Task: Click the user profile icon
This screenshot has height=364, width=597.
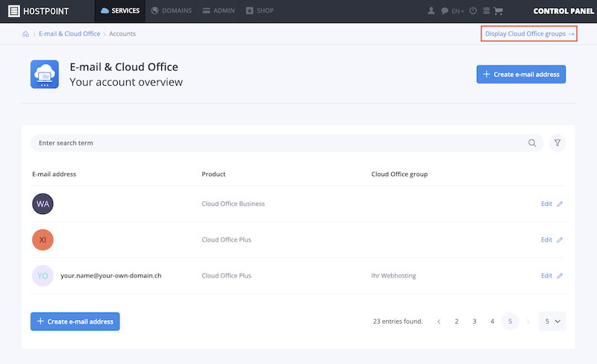Action: 431,10
